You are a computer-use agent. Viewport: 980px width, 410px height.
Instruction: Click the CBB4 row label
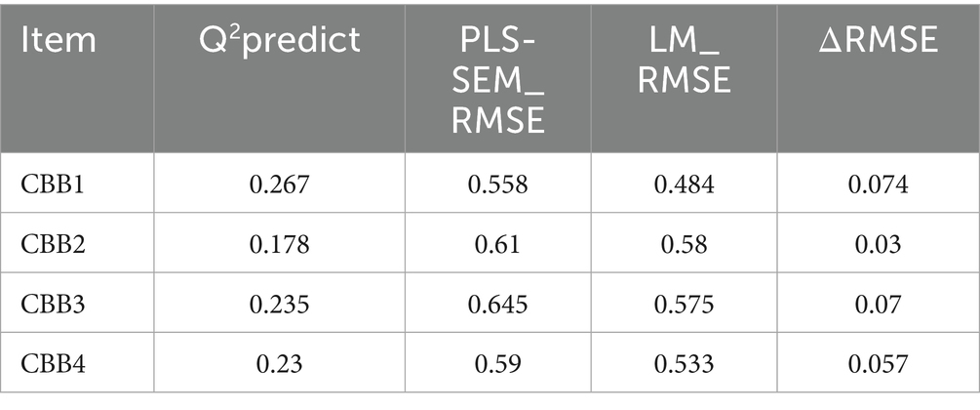click(53, 364)
